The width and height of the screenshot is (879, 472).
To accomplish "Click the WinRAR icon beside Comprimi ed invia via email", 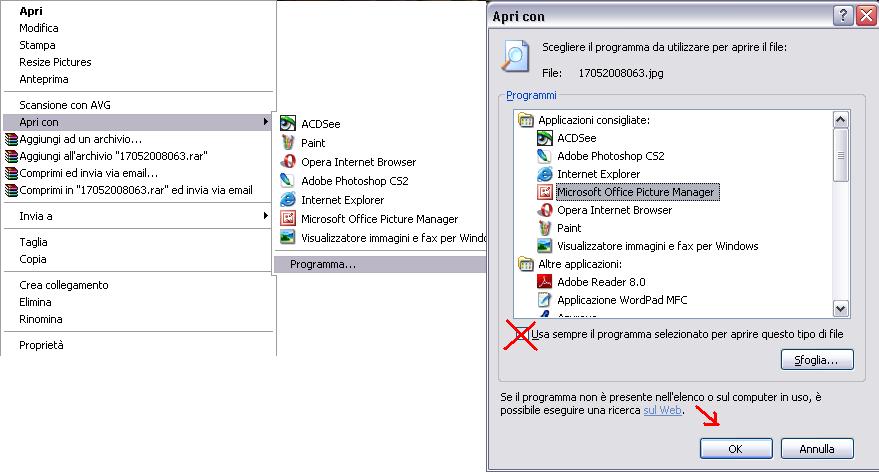I will point(11,173).
